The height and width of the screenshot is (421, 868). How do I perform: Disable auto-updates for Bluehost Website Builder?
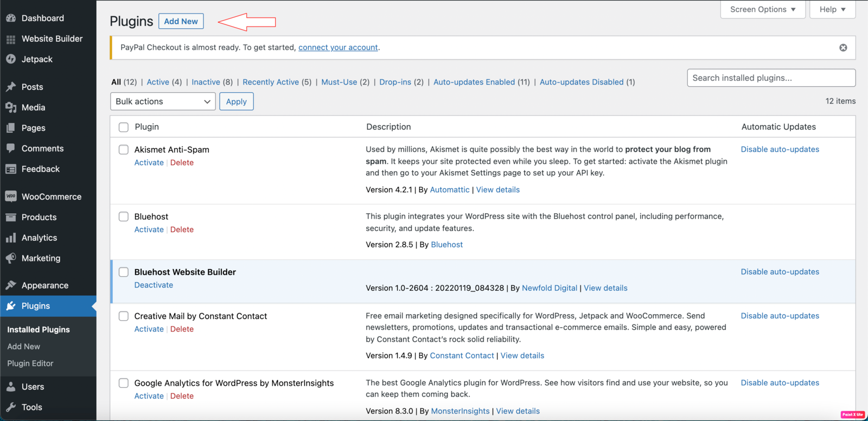tap(780, 272)
